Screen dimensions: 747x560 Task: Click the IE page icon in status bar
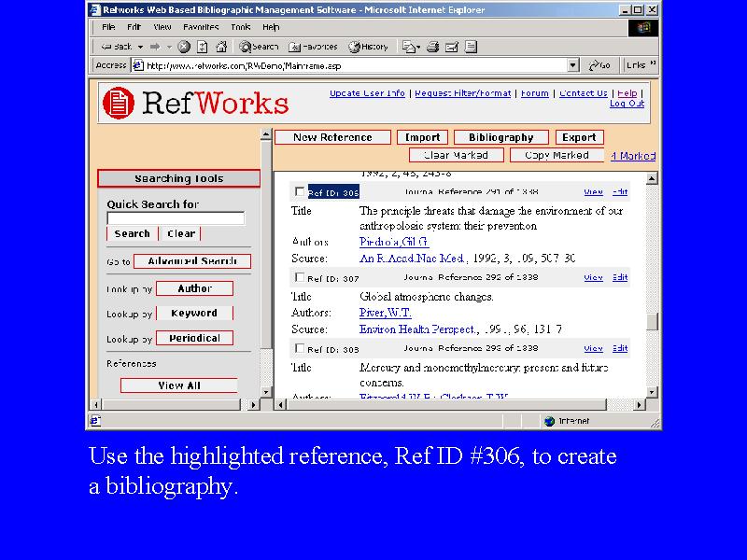pos(95,421)
